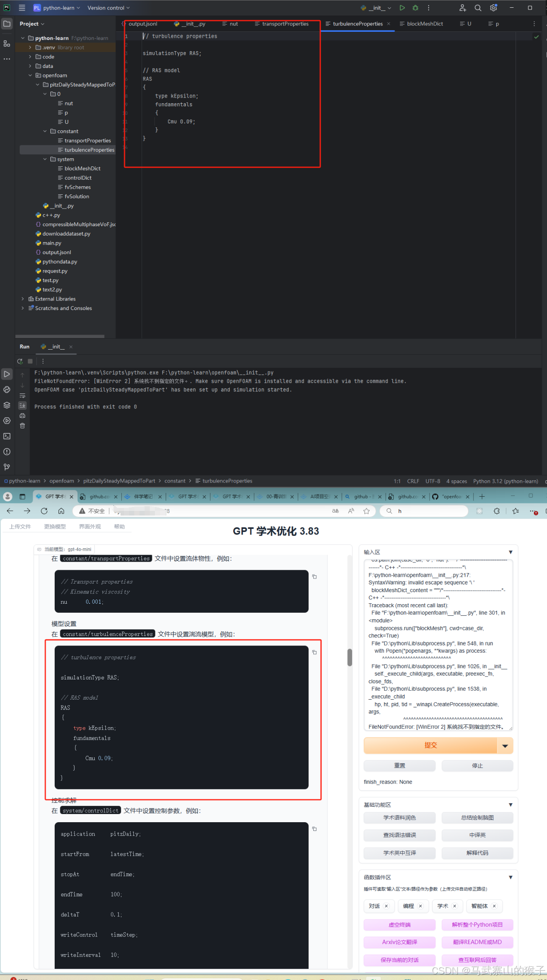Image resolution: width=547 pixels, height=980 pixels.
Task: Remove the 对话 plugin filter tag
Action: click(x=386, y=906)
